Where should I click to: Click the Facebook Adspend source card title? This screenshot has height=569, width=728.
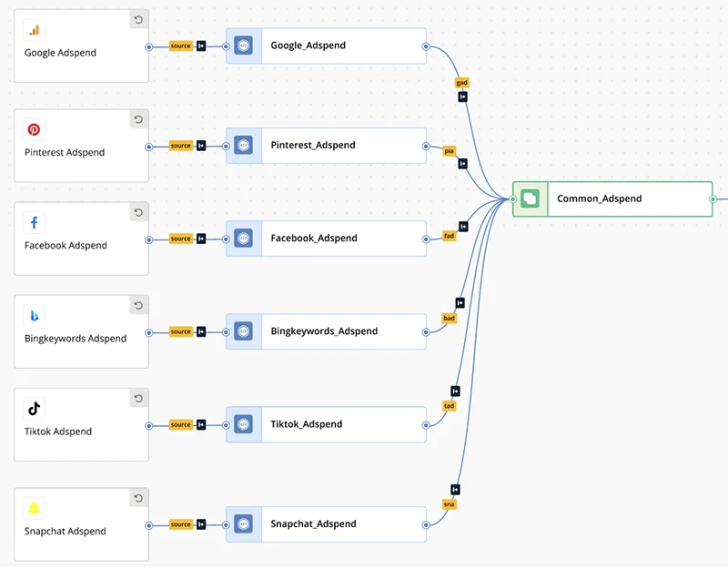click(x=66, y=245)
